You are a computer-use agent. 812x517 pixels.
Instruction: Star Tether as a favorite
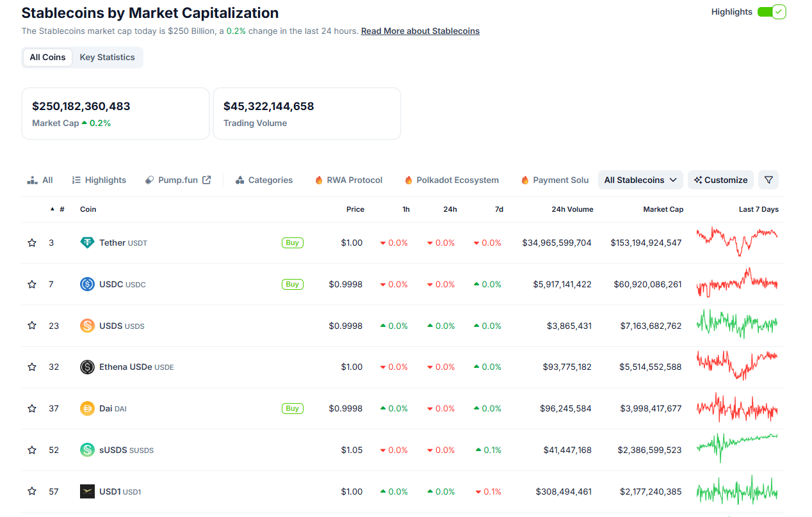[32, 243]
